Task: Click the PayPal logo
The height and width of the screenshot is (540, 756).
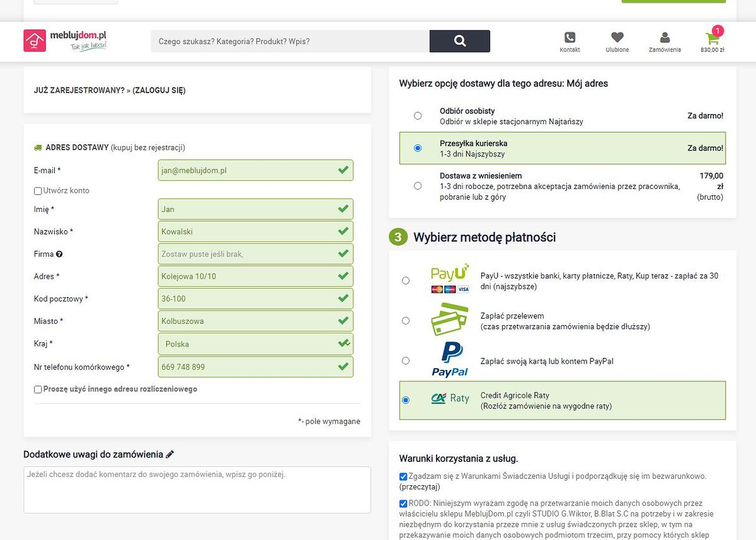Action: click(450, 360)
